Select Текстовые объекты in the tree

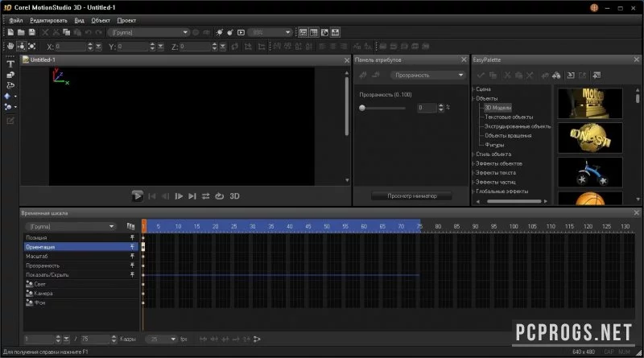[509, 117]
